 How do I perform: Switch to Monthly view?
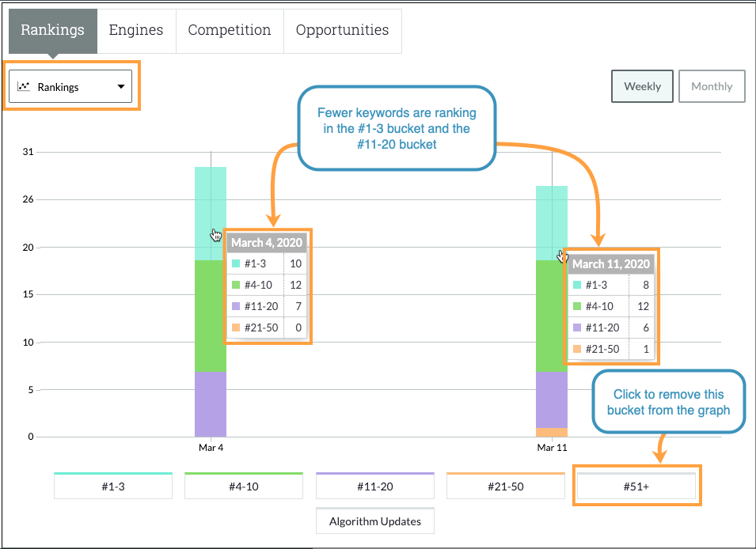pos(712,86)
